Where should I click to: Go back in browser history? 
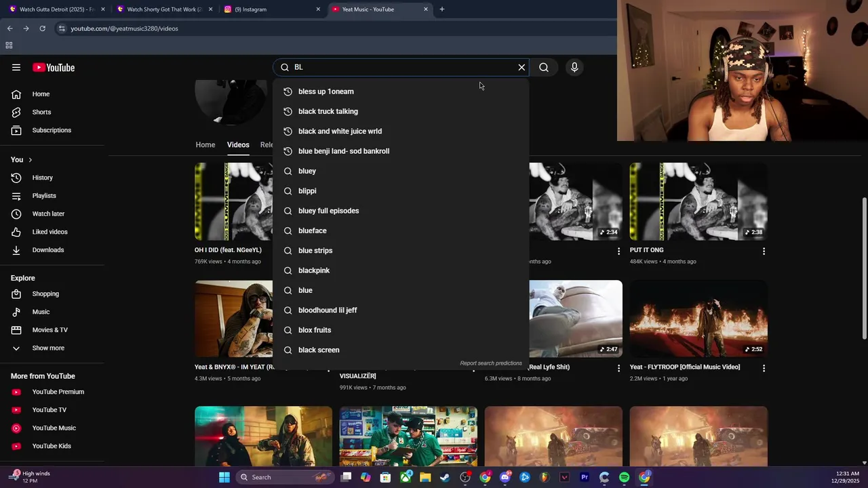tap(9, 28)
